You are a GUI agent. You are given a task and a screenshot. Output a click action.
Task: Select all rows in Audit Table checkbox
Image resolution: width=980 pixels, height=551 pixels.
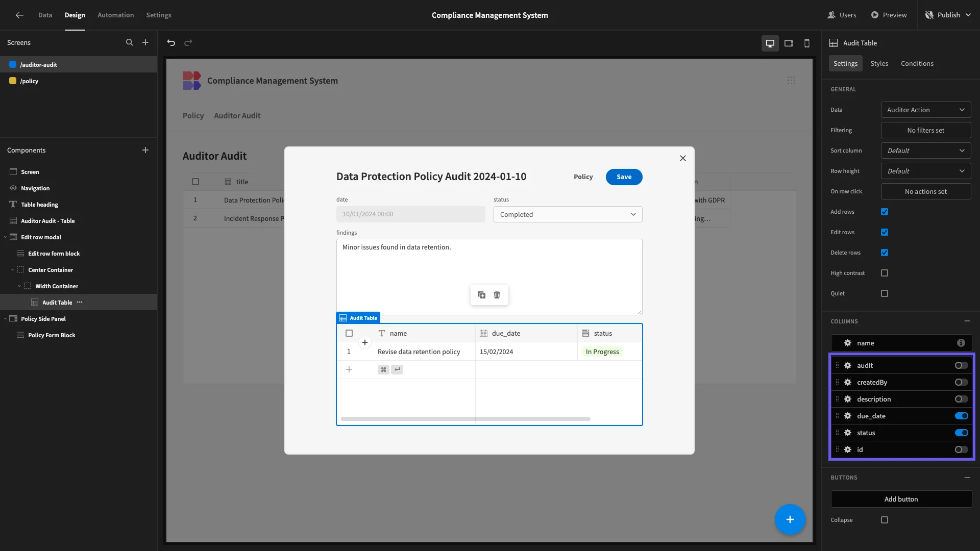pos(349,333)
